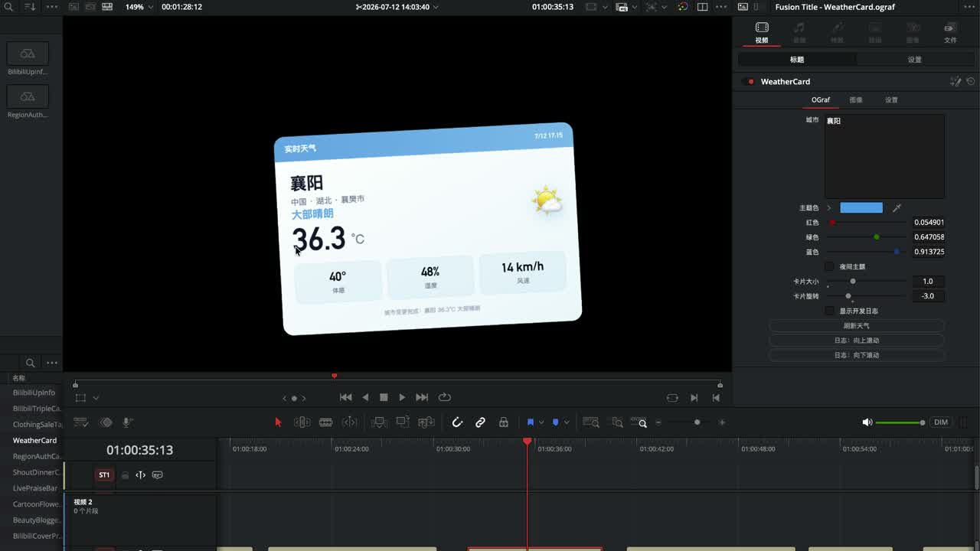Screen dimensions: 980x551
Task: Toggle position lock padlock icon
Action: (x=503, y=422)
